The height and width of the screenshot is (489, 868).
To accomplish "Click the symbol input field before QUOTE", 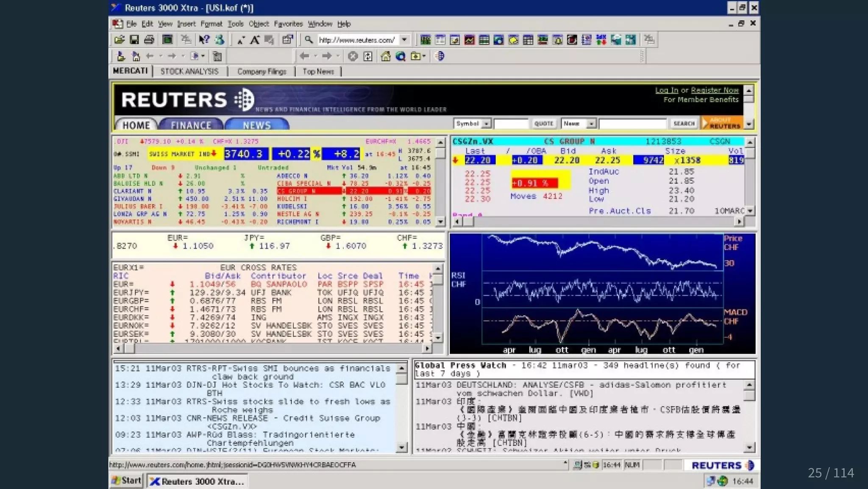I will click(511, 123).
